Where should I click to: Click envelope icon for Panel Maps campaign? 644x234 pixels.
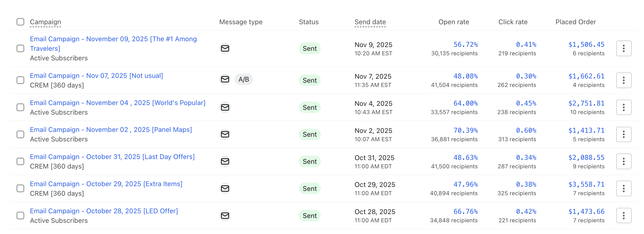tap(225, 134)
